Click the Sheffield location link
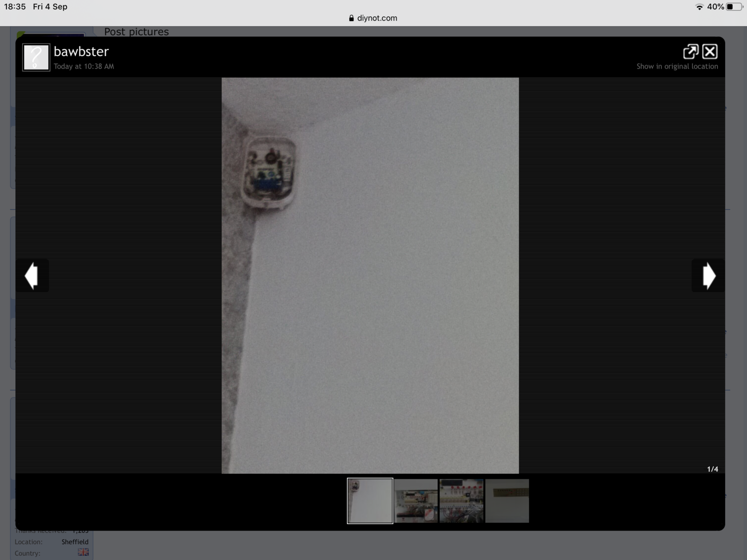The width and height of the screenshot is (747, 560). (x=75, y=542)
